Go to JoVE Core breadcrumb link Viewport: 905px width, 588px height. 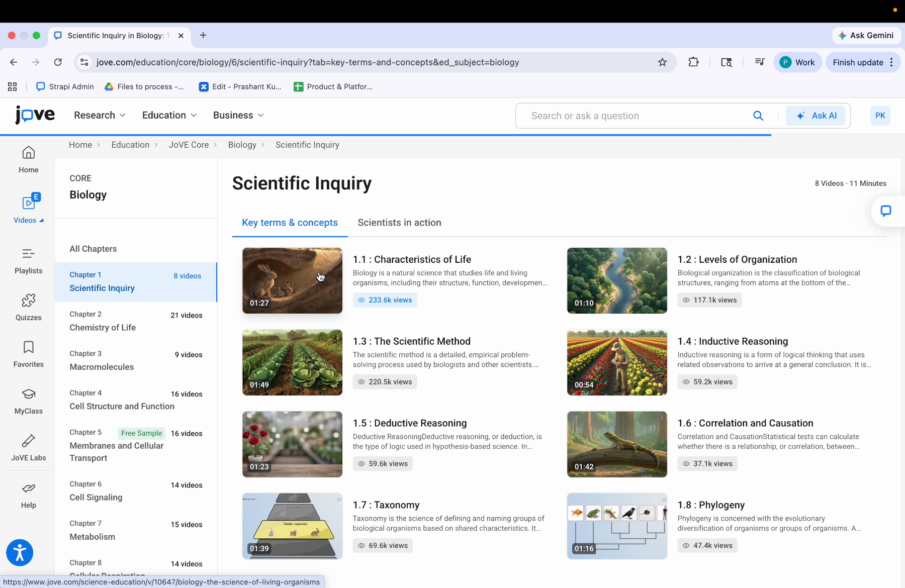pyautogui.click(x=189, y=145)
